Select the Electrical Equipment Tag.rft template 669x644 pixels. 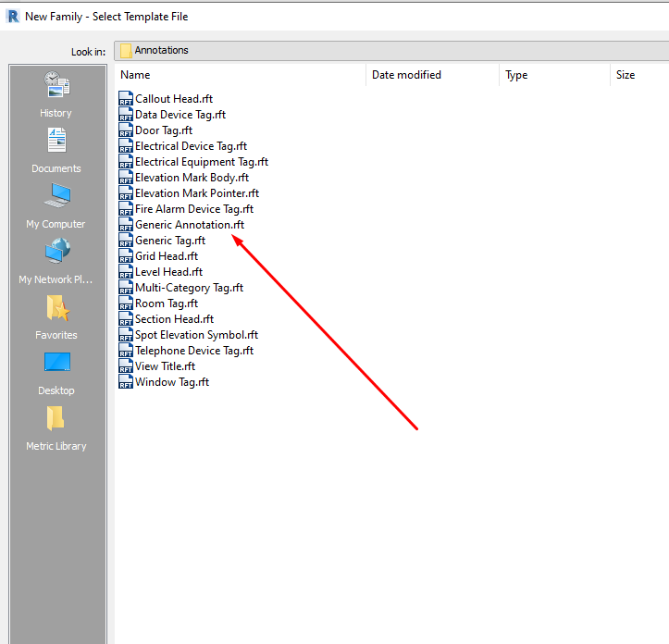[202, 162]
